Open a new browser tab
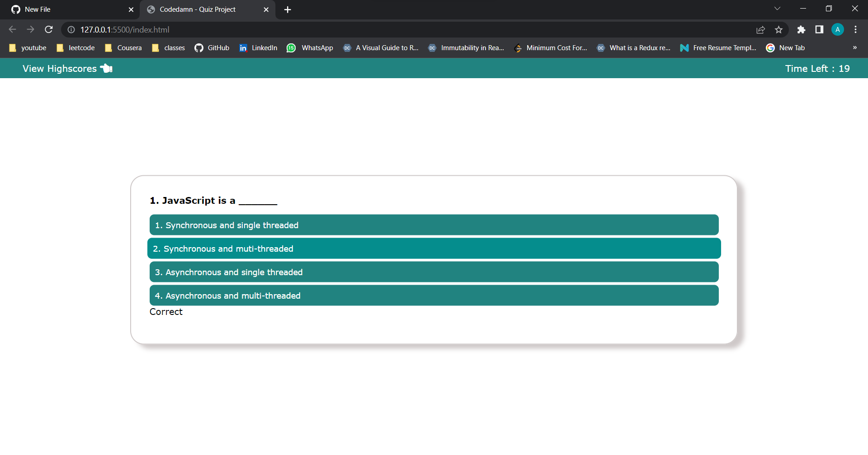 [x=288, y=9]
